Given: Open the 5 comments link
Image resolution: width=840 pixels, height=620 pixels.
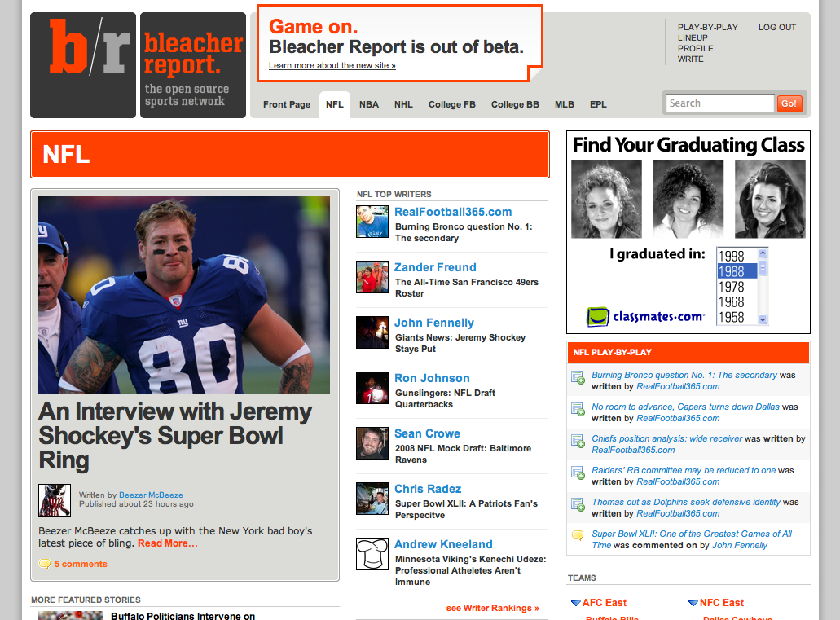Looking at the screenshot, I should (81, 564).
